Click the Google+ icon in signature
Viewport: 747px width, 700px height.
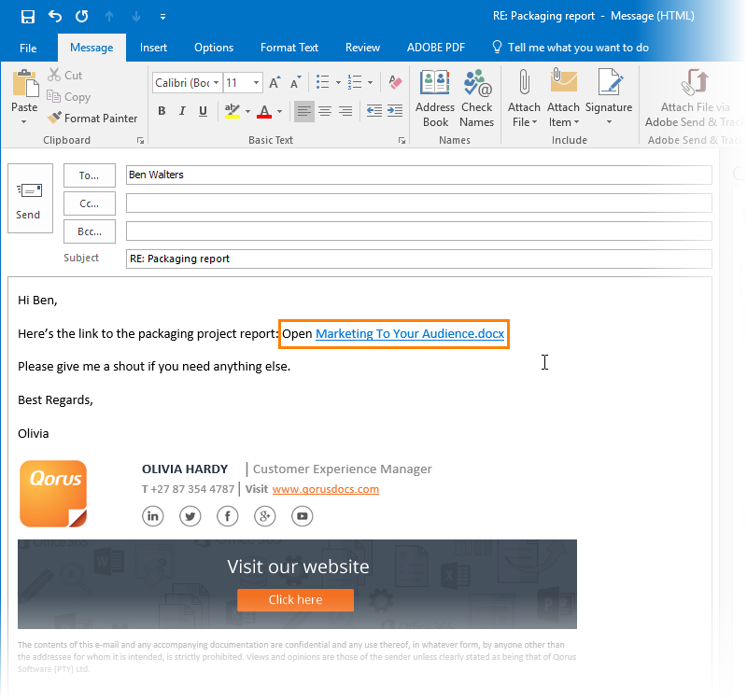[x=265, y=516]
